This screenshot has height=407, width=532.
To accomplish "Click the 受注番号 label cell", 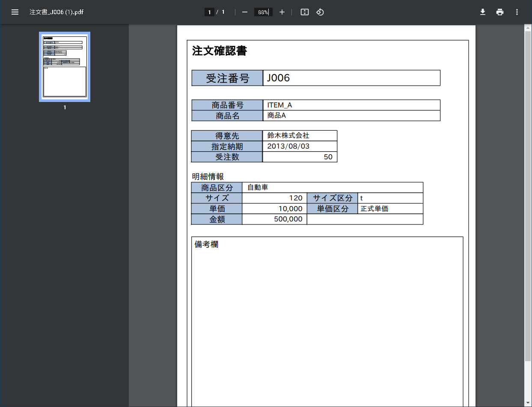I will click(x=227, y=78).
